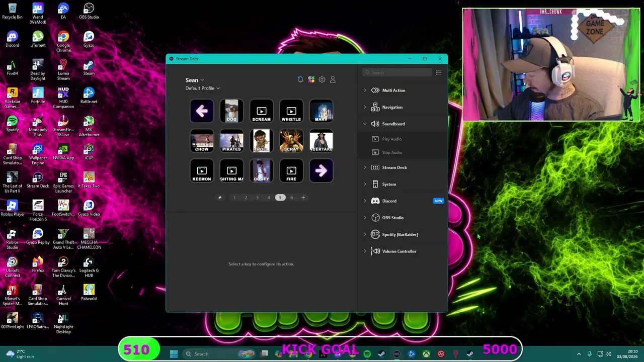Select the Firefox desktop shortcut
Screen dimensions: 644x362
(38, 264)
